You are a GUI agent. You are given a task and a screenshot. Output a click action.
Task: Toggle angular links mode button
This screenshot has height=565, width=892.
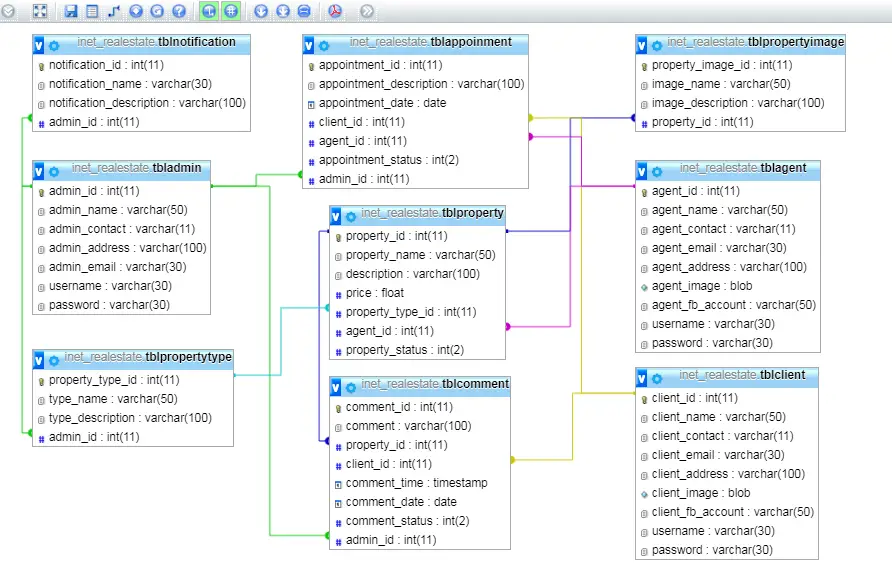pyautogui.click(x=209, y=11)
